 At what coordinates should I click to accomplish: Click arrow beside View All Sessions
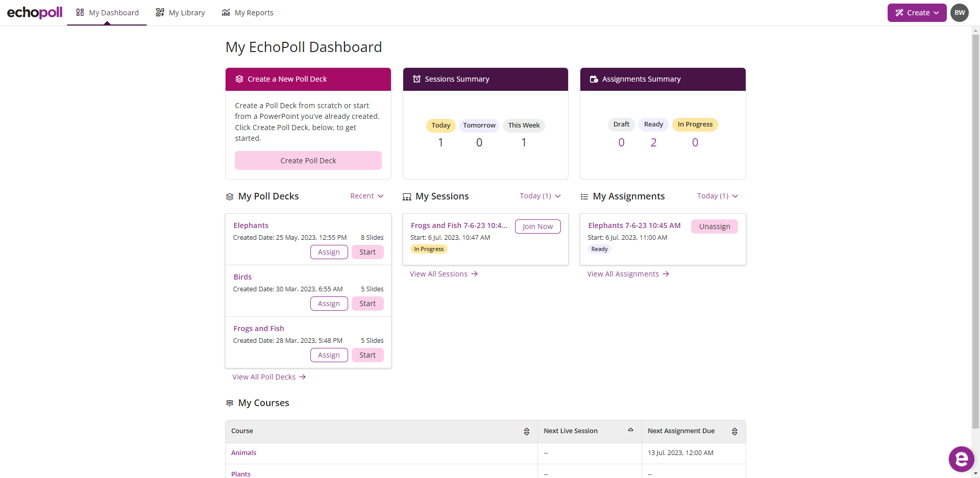coord(475,274)
